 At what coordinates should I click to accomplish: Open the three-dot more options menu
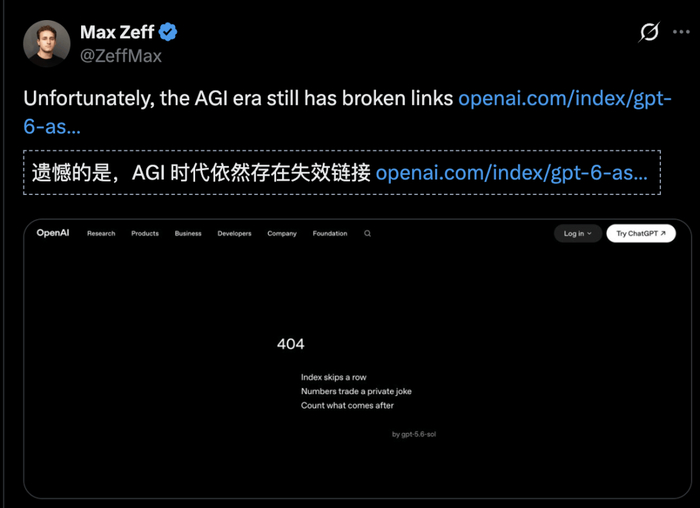tap(681, 32)
